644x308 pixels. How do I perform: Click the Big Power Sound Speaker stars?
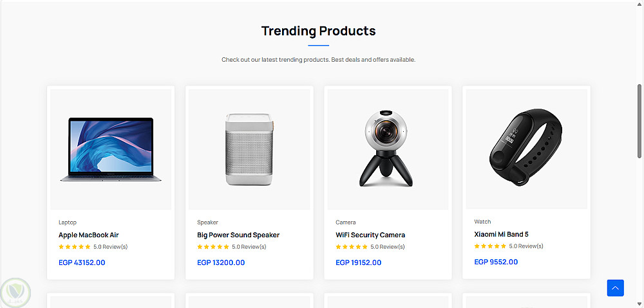click(x=213, y=247)
